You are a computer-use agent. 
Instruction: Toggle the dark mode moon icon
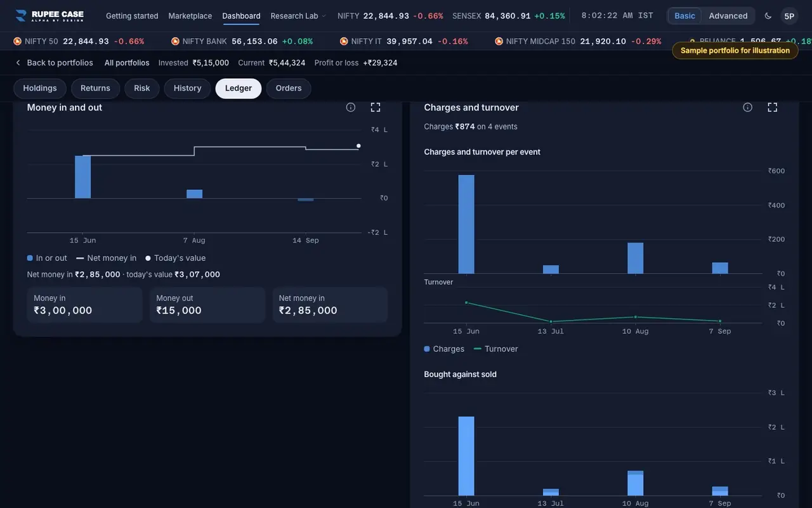768,16
